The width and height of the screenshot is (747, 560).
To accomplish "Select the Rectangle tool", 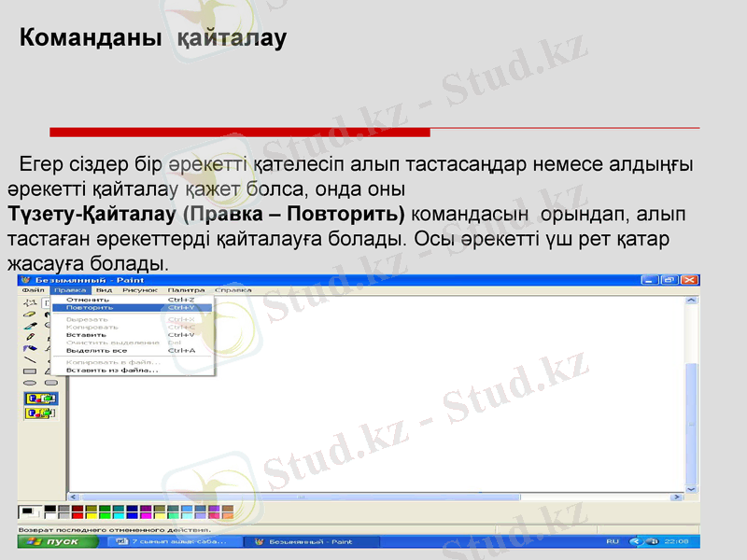I will point(28,371).
